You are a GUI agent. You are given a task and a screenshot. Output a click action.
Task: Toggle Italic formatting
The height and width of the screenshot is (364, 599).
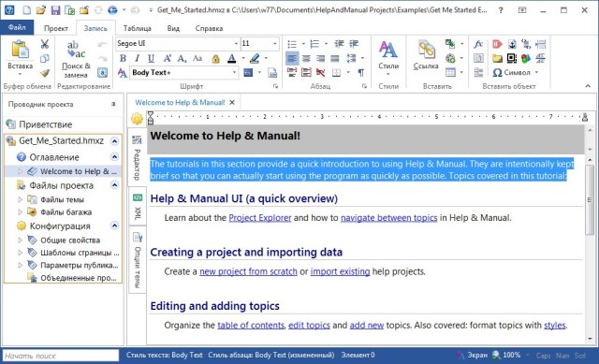[x=137, y=58]
